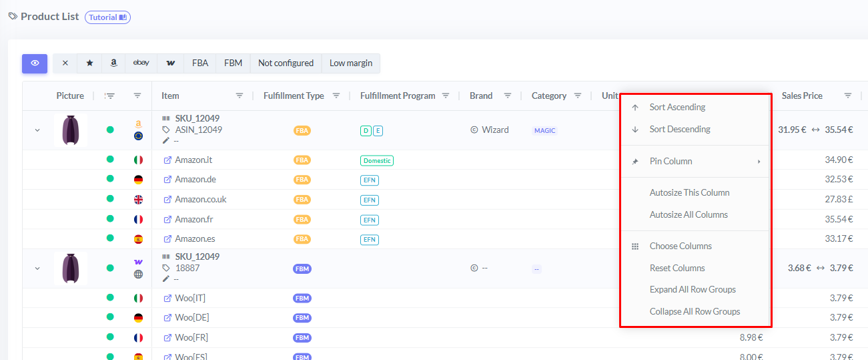Open Brand column menu icon
The width and height of the screenshot is (868, 360).
(x=508, y=96)
